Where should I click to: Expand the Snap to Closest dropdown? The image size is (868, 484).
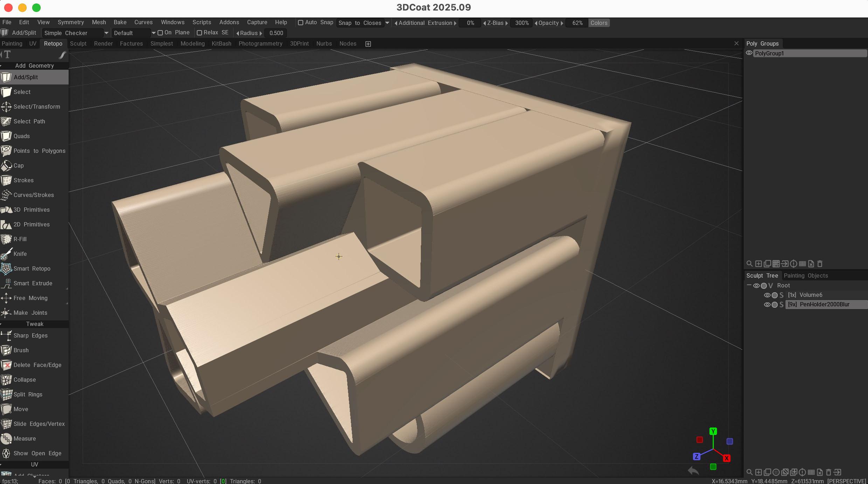(387, 23)
